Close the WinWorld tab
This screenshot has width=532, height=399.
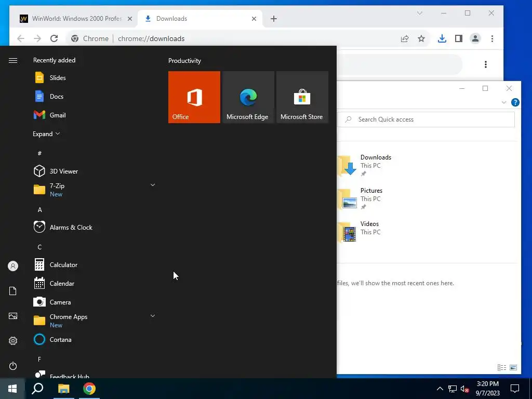(x=129, y=19)
